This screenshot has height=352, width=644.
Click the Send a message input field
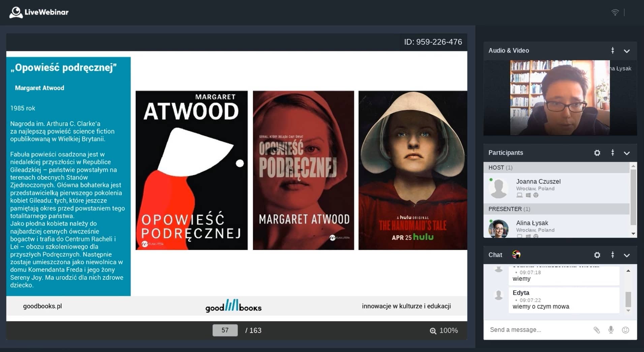(x=538, y=330)
